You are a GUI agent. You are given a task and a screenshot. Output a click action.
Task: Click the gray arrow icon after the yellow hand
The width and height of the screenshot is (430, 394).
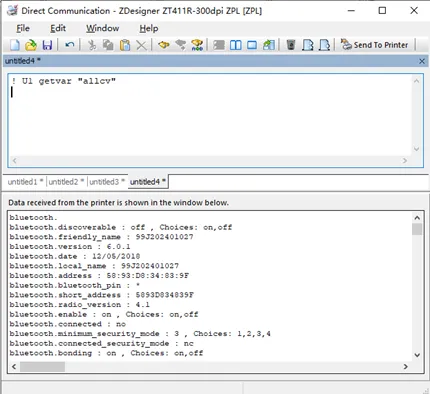point(180,45)
